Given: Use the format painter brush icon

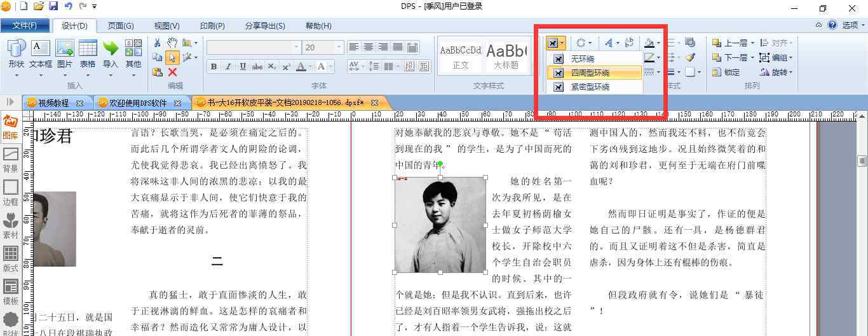Looking at the screenshot, I should [x=690, y=58].
